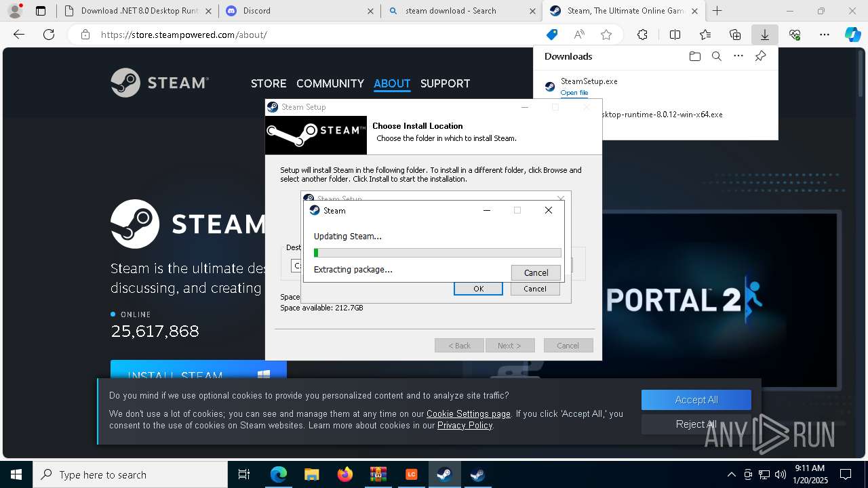Viewport: 868px width, 488px height.
Task: Open STORE in Steam site menu
Action: tap(269, 83)
